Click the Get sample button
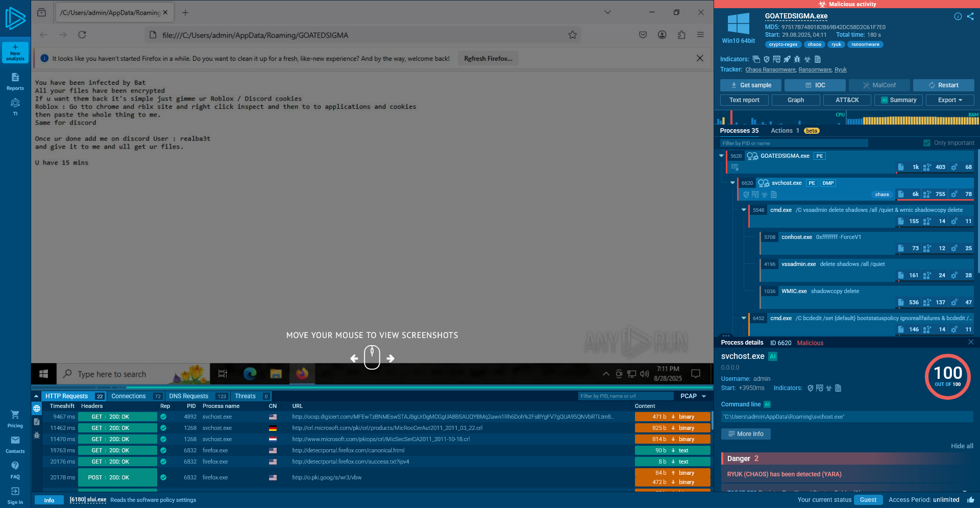 [751, 85]
